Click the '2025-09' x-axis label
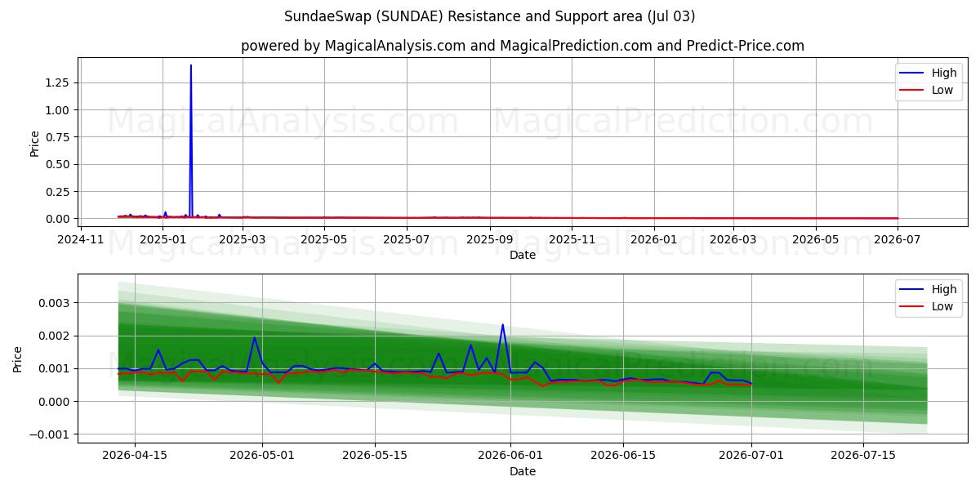This screenshot has height=490, width=980. 489,238
